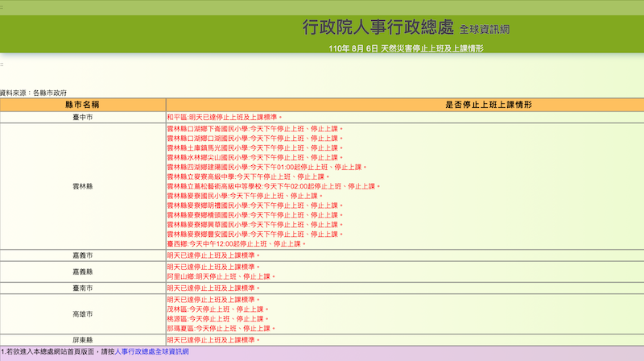Viewport: 644px width, 361px height.
Task: Click the 麥寮鄉橋頭國民小學 closure line
Action: tap(255, 215)
